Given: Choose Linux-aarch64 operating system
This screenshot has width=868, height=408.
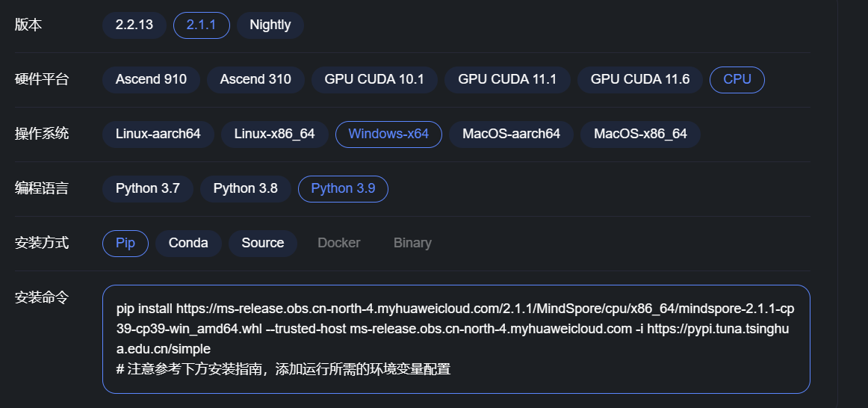Looking at the screenshot, I should pyautogui.click(x=158, y=134).
